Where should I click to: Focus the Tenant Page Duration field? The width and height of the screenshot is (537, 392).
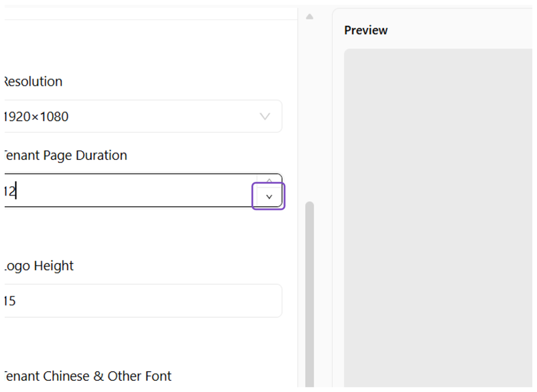[131, 190]
